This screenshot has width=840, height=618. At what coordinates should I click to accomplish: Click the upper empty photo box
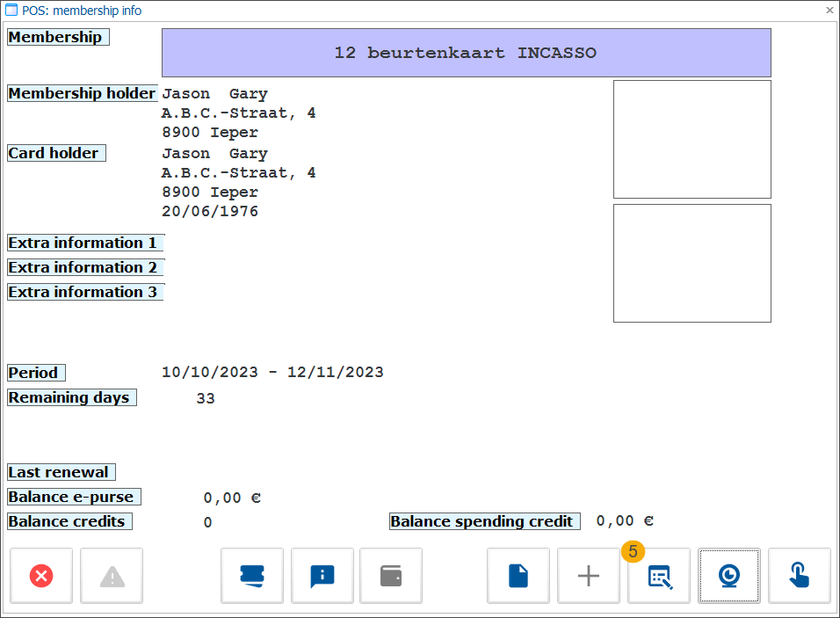[692, 139]
